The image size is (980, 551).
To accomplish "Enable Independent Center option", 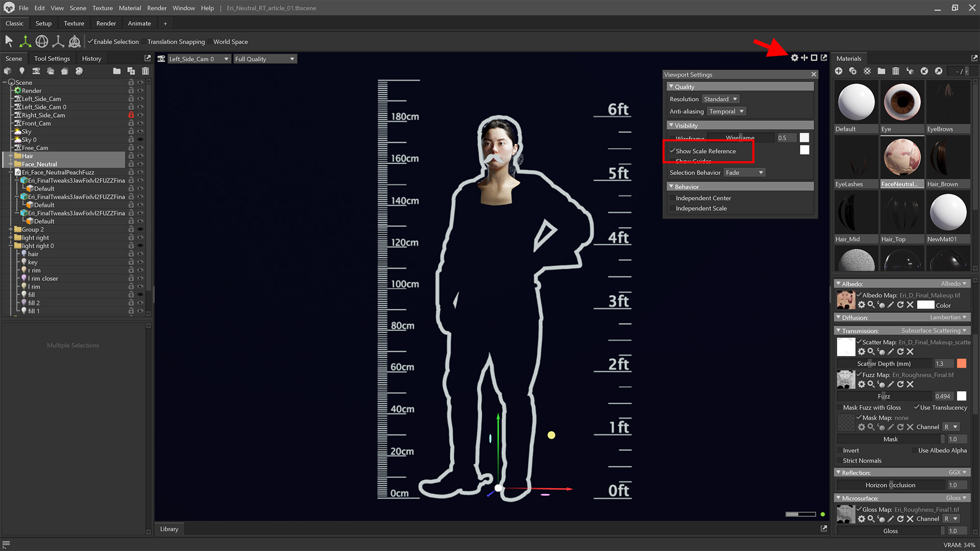I will click(672, 198).
